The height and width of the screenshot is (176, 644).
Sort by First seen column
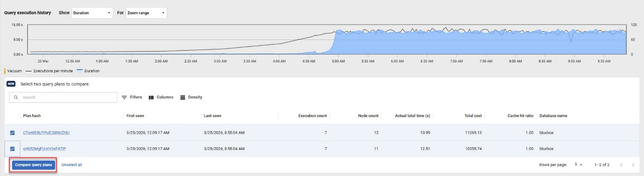[135, 116]
